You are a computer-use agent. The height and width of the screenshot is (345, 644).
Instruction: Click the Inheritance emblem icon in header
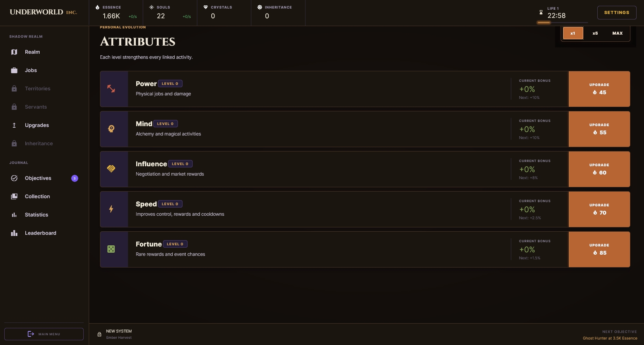tap(260, 7)
